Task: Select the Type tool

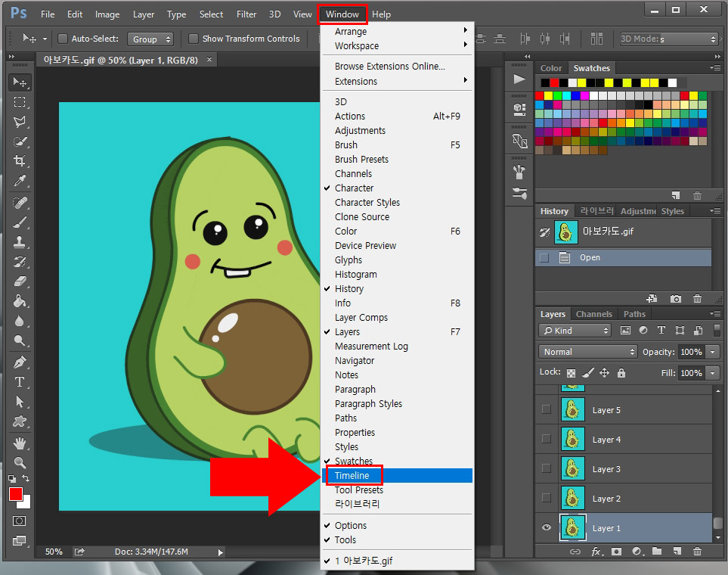Action: coord(20,381)
